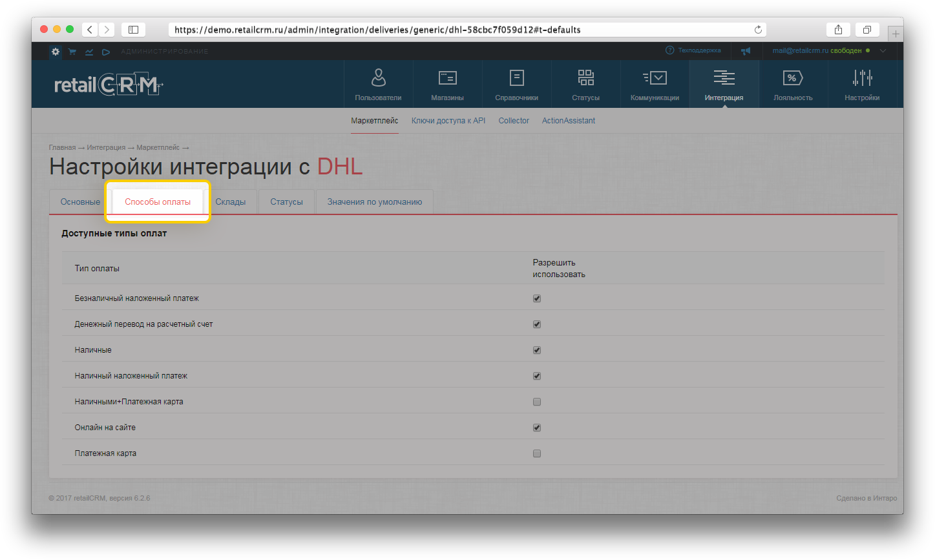Viewport: 935px width, 560px height.
Task: Reload the page with the refresh icon
Action: pos(758,30)
